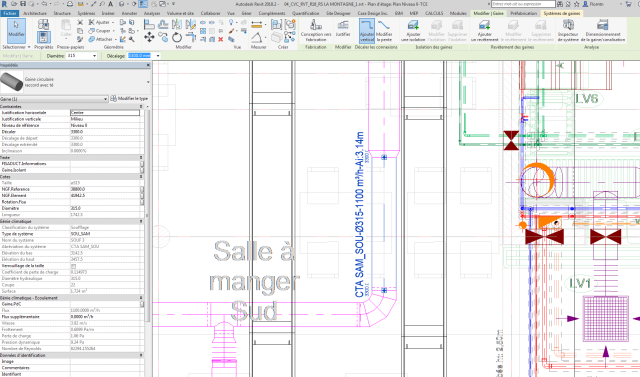Switch to the Annoter tab

click(129, 13)
